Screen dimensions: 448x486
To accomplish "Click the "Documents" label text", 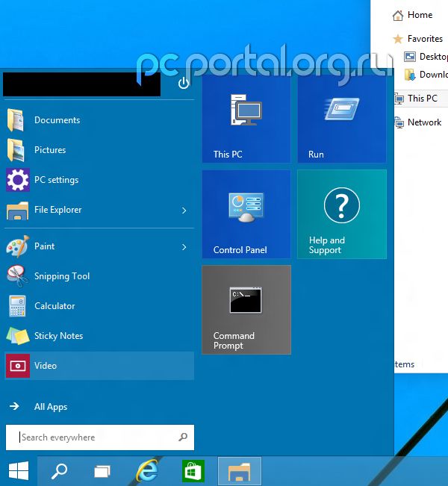I will tap(57, 120).
